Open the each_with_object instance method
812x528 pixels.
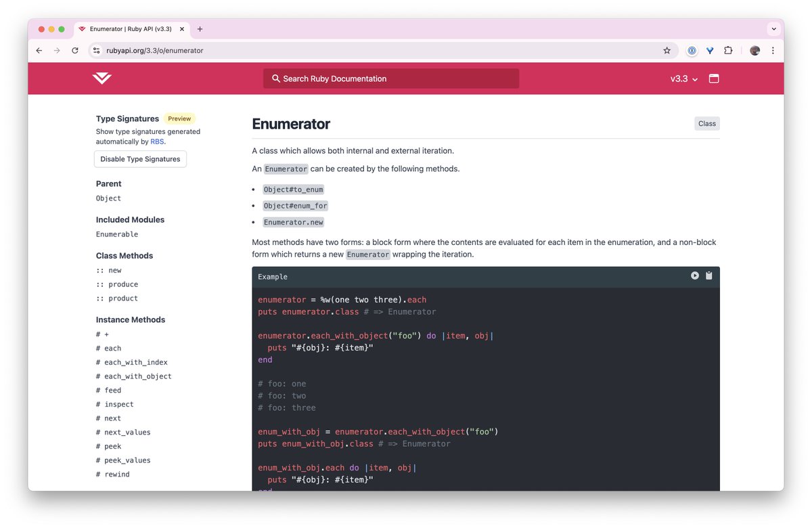(x=137, y=376)
